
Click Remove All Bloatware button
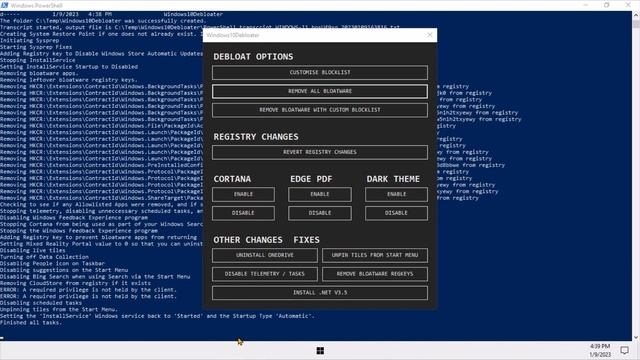tap(320, 91)
